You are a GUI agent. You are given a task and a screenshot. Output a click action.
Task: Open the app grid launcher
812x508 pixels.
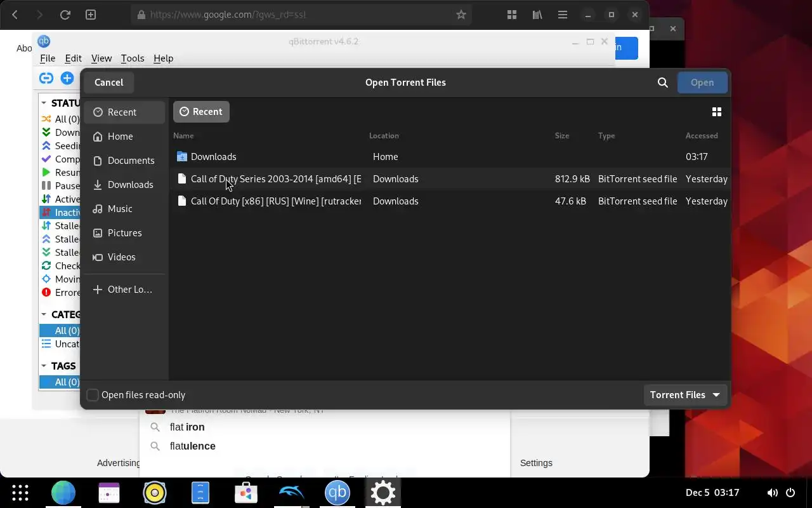click(x=20, y=493)
